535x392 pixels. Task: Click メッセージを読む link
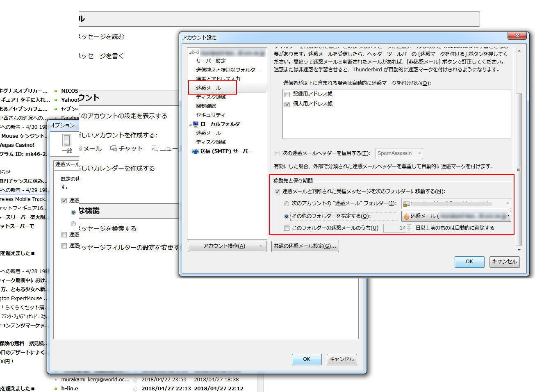point(101,37)
